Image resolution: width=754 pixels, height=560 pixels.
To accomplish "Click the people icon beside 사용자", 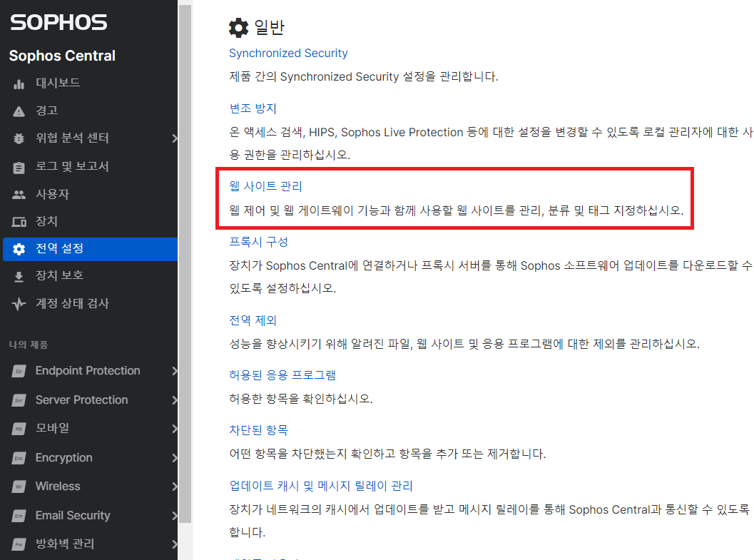I will pyautogui.click(x=19, y=195).
